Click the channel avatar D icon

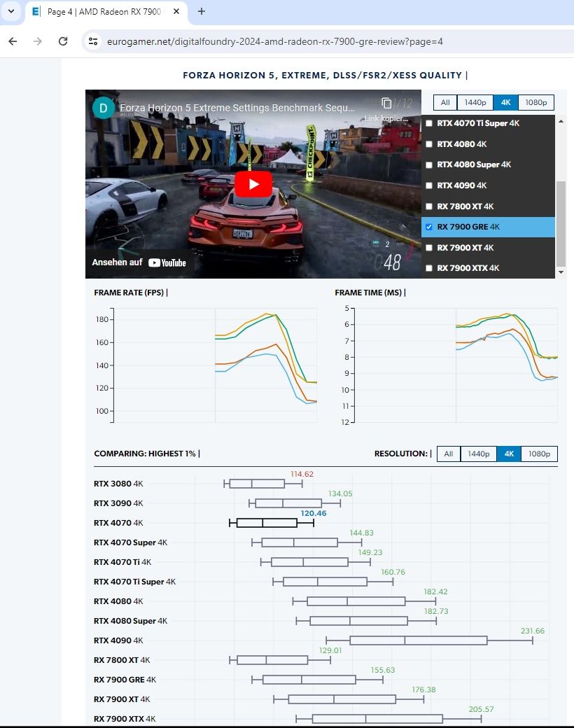pos(103,108)
